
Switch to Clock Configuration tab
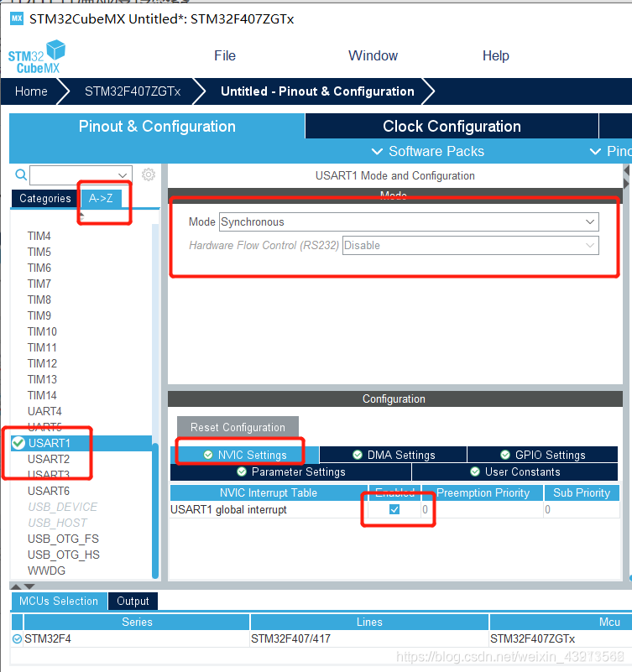tap(452, 126)
